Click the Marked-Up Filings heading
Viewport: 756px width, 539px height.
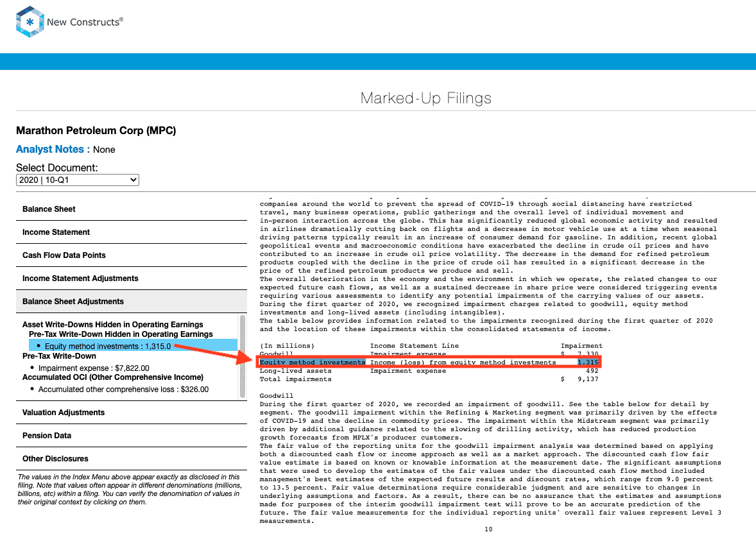point(426,98)
